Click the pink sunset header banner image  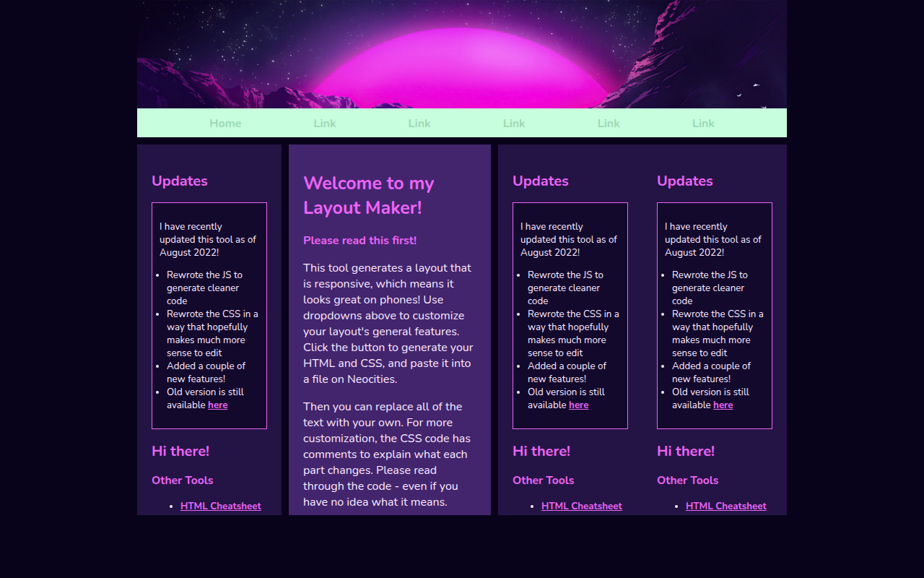462,54
